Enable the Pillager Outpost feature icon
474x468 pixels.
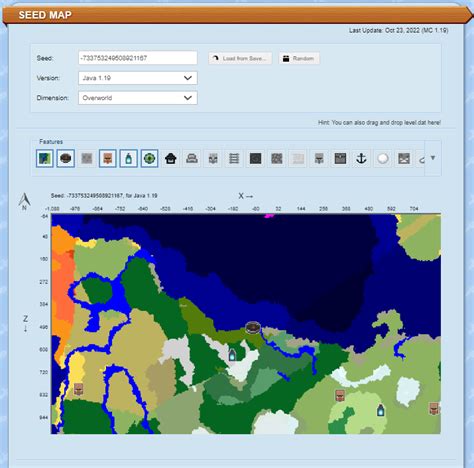(x=213, y=158)
